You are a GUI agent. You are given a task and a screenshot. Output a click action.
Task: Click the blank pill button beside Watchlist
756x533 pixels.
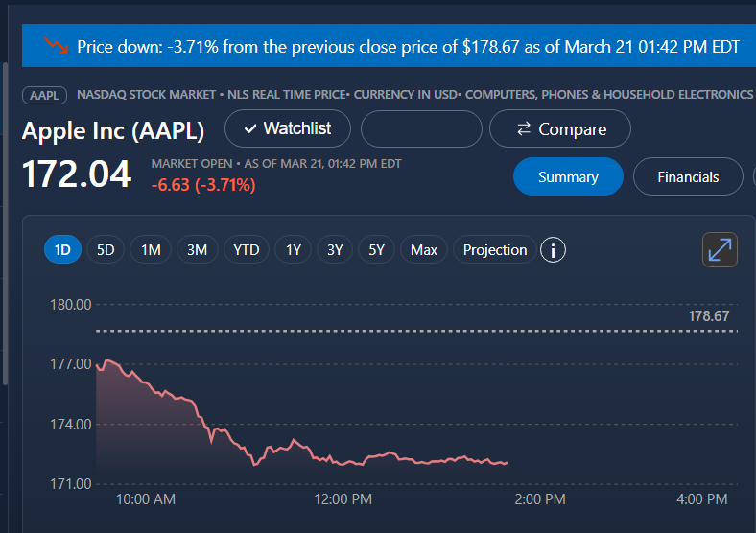pyautogui.click(x=421, y=128)
